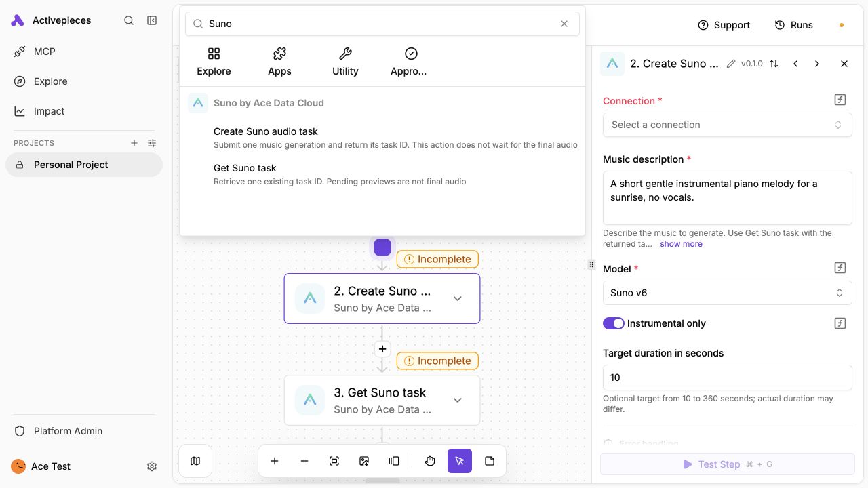The width and height of the screenshot is (868, 488).
Task: Collapse the sidebar with the panel icon
Action: point(152,20)
